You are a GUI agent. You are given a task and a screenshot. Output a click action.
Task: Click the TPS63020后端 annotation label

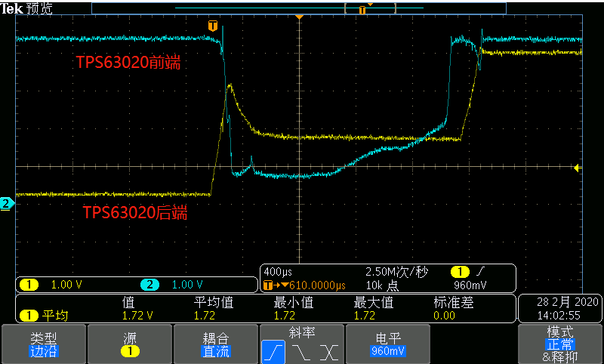135,213
